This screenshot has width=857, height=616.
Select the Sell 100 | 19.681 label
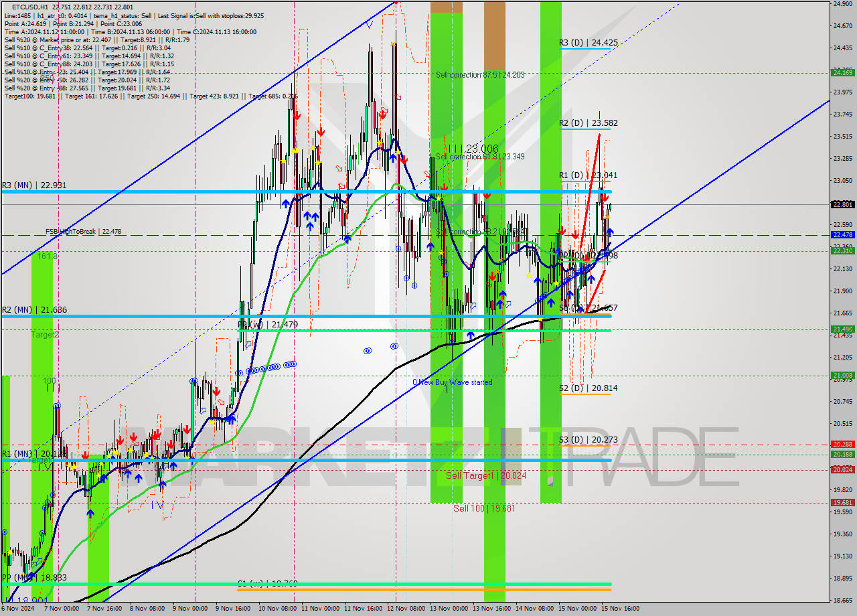484,508
